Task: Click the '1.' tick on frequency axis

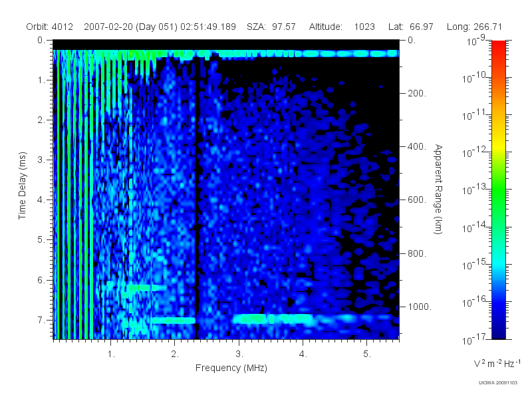Action: coord(111,354)
